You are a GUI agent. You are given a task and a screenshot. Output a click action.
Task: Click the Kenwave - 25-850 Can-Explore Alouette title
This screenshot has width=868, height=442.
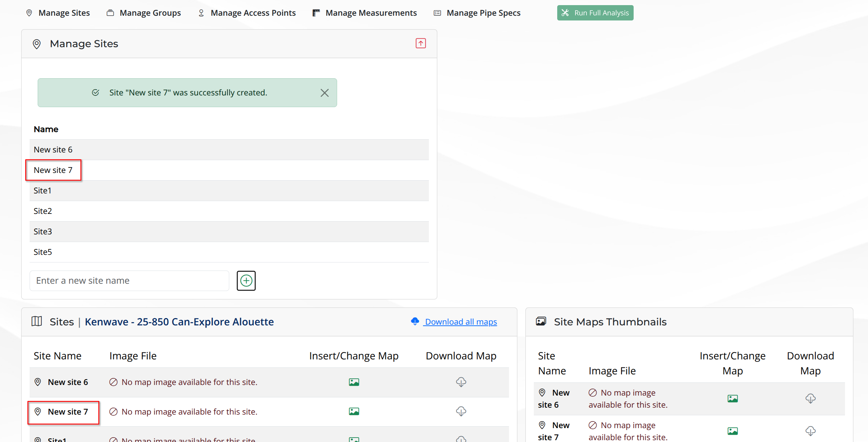click(179, 322)
